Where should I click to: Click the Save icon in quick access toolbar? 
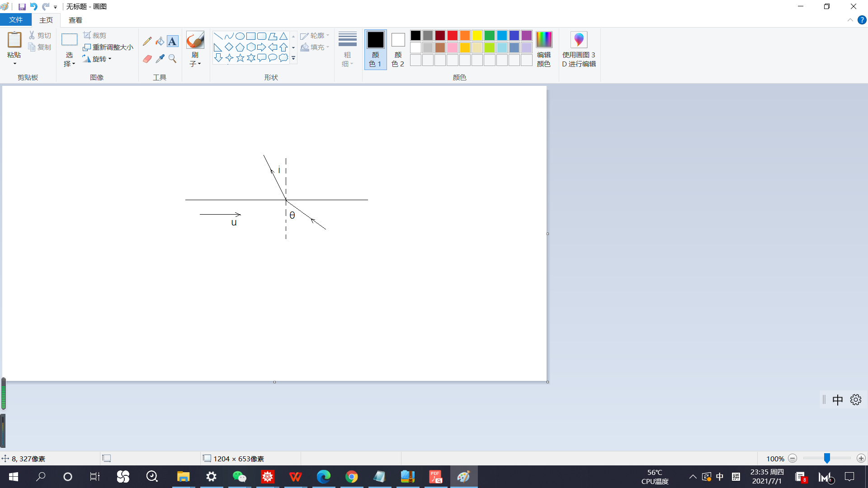[22, 7]
